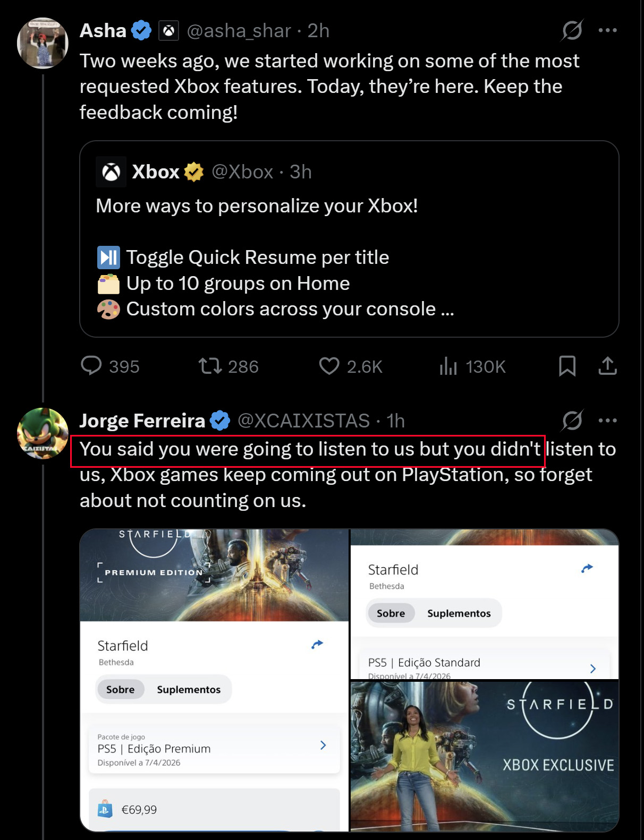Screen dimensions: 644x840
Task: Visit the @XCAIXISTAS profile handle
Action: [303, 421]
